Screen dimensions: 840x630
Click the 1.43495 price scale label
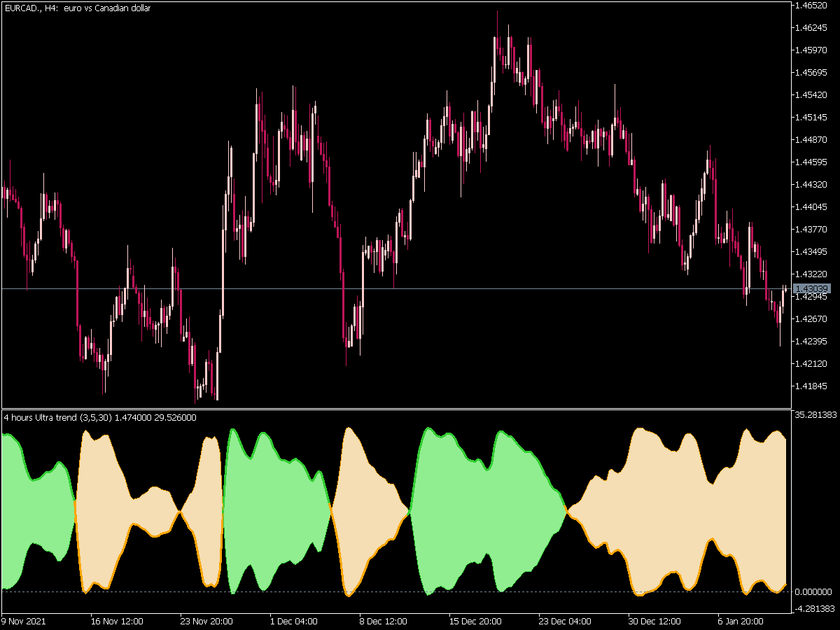coord(812,251)
